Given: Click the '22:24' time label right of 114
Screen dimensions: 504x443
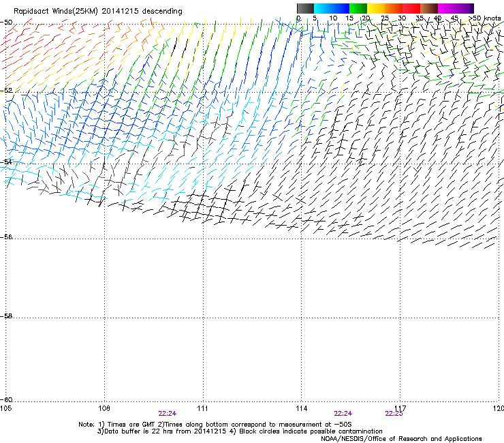Looking at the screenshot, I should [x=343, y=414].
